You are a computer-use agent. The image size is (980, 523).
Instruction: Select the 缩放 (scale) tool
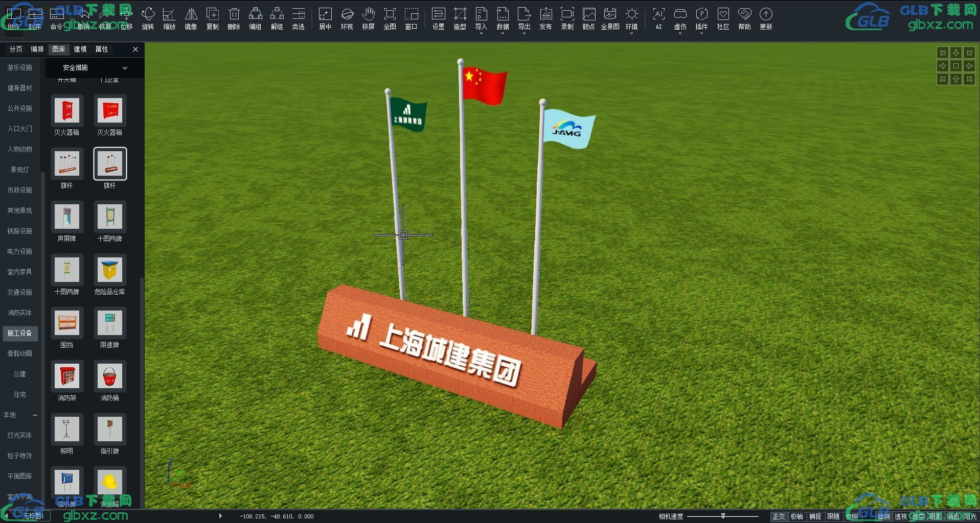(x=169, y=18)
